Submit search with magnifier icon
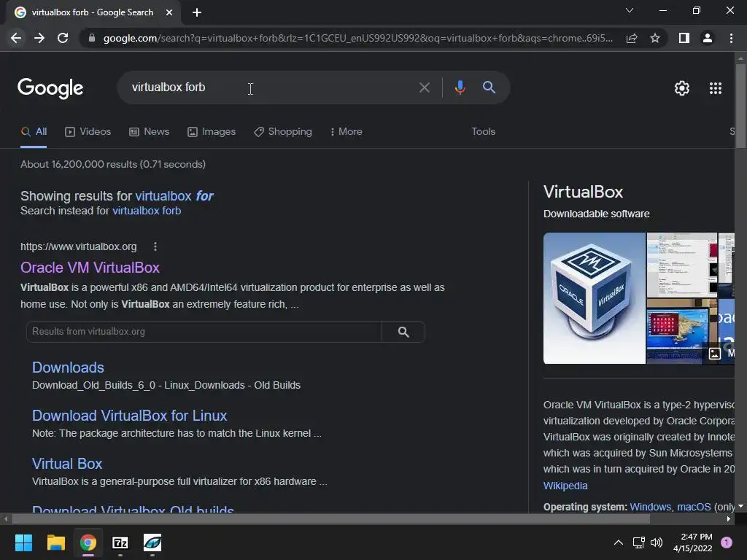747x560 pixels. (489, 87)
